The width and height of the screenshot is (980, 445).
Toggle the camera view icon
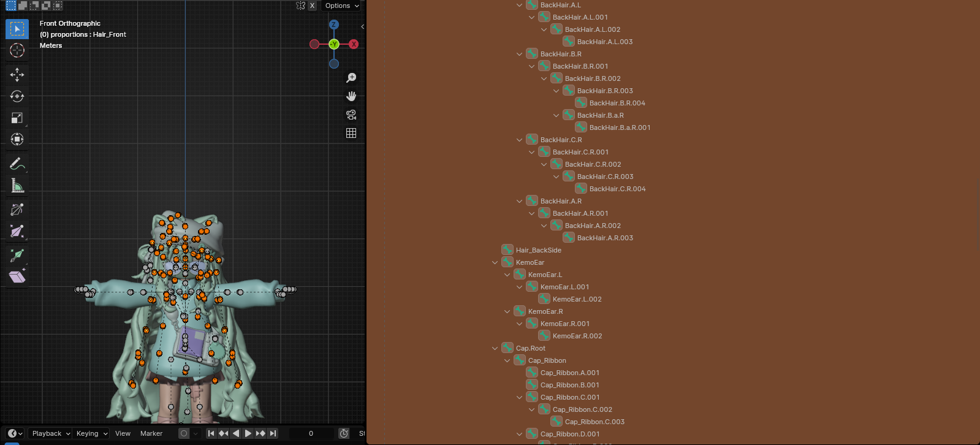[351, 115]
